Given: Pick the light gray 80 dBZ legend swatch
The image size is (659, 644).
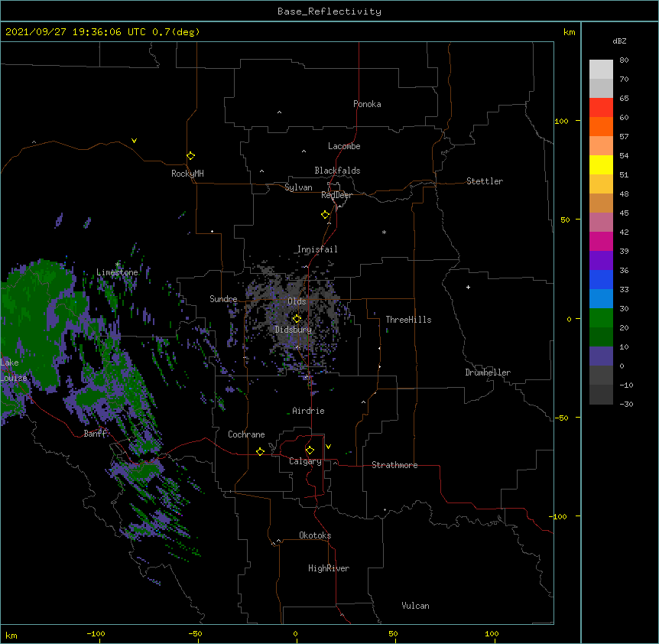Looking at the screenshot, I should (601, 70).
